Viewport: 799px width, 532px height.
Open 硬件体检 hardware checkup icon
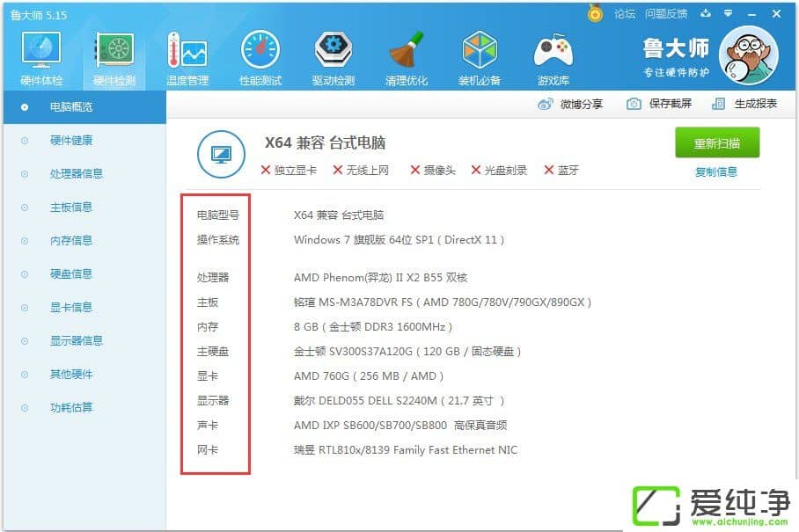point(40,58)
